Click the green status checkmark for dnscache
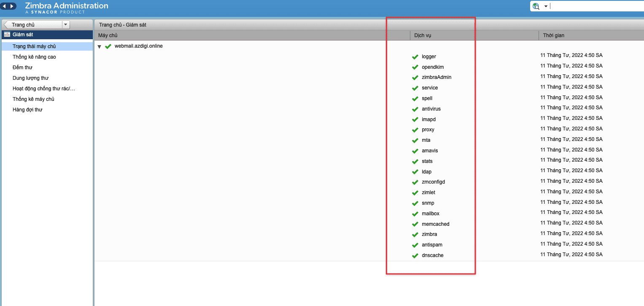The image size is (644, 306). [x=415, y=256]
